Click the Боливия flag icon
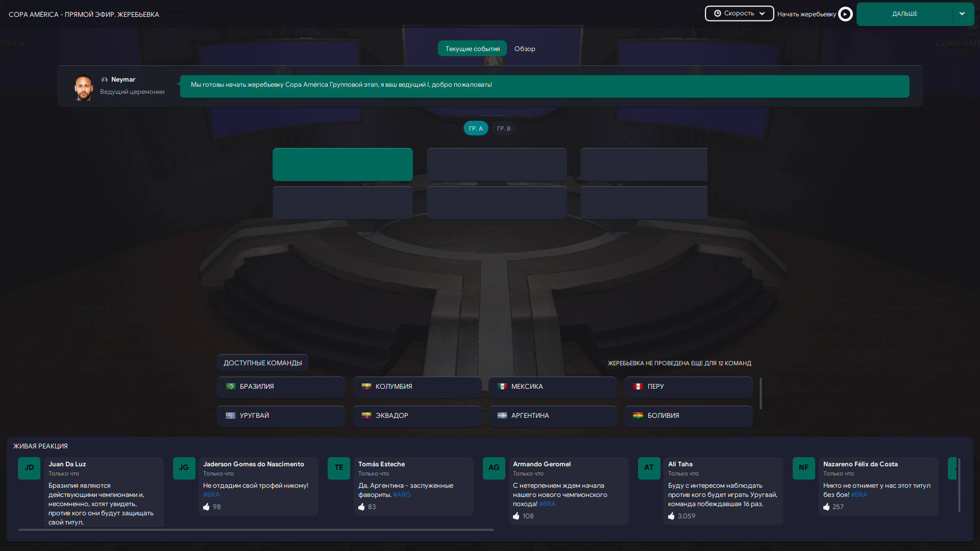Image resolution: width=980 pixels, height=551 pixels. pyautogui.click(x=638, y=416)
